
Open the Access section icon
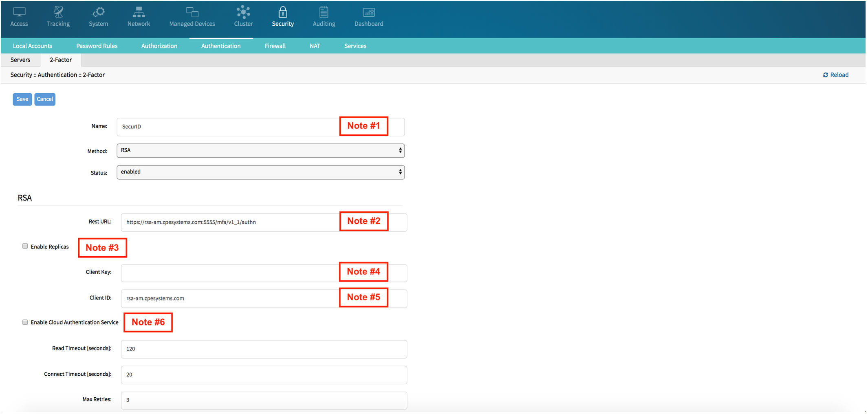19,12
